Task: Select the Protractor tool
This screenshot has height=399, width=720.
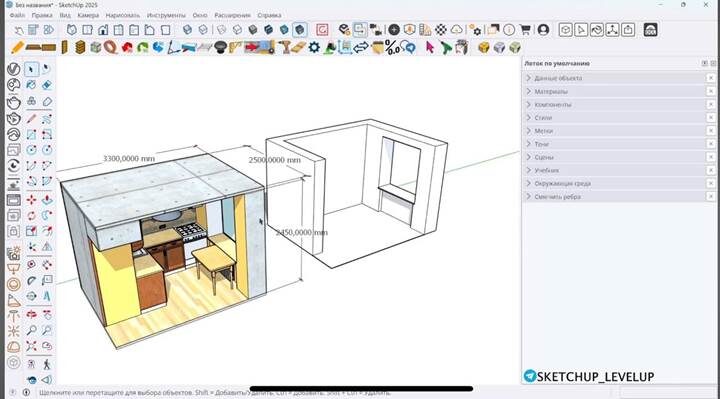Action: pos(31,281)
